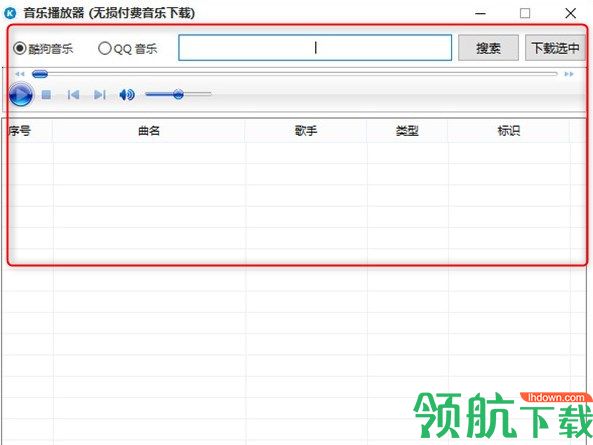Skip to the next track
The height and width of the screenshot is (445, 593).
100,95
